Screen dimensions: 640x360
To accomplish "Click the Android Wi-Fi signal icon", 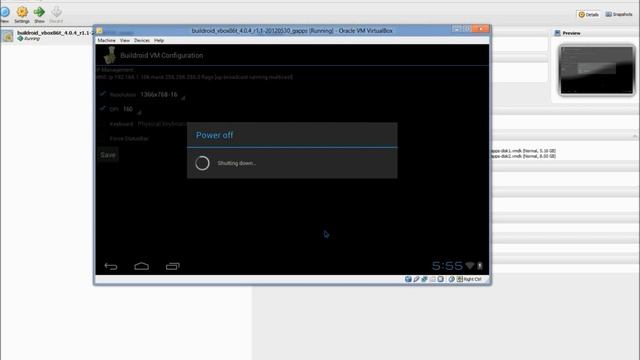I will coord(470,266).
